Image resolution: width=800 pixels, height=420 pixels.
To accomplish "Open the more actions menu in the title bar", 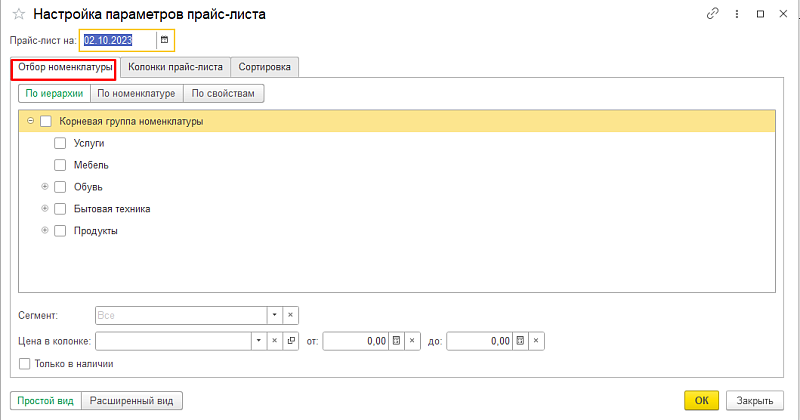I will 738,15.
